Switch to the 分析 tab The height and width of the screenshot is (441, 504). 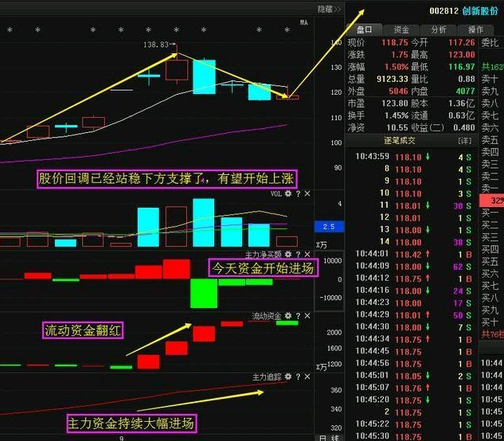click(439, 29)
